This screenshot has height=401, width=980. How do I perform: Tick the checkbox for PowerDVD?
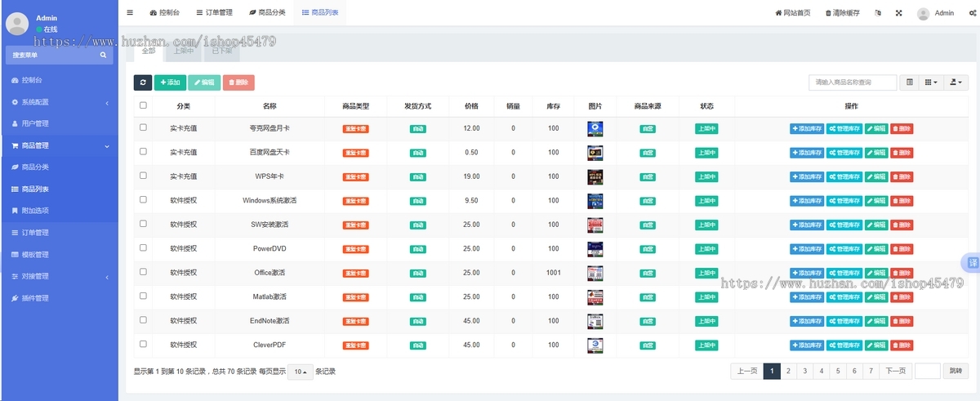click(144, 247)
